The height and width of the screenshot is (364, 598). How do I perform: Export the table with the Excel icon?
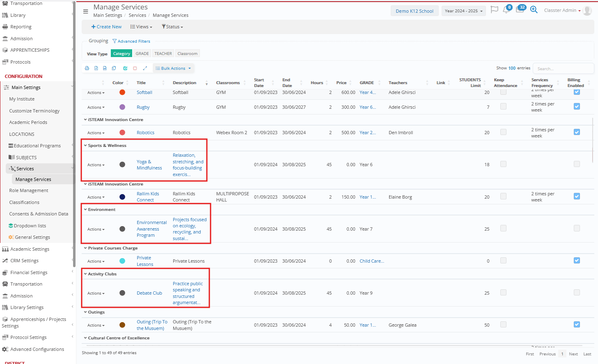click(96, 69)
